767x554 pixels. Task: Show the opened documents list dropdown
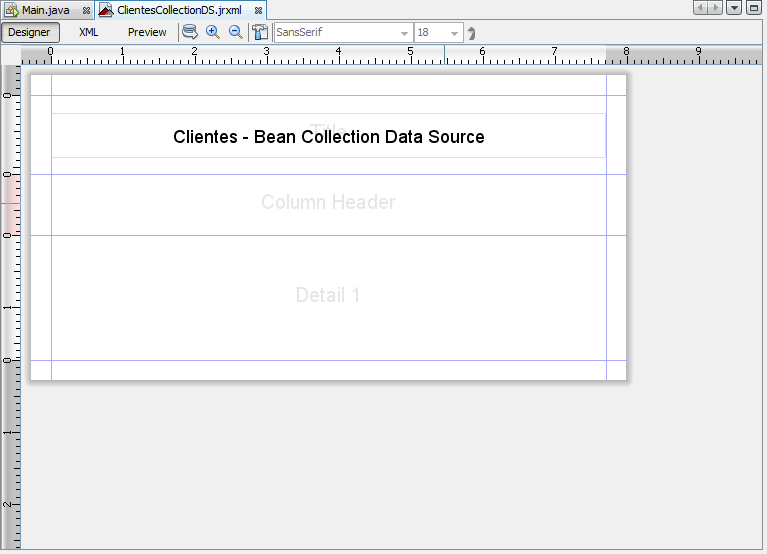[x=735, y=8]
